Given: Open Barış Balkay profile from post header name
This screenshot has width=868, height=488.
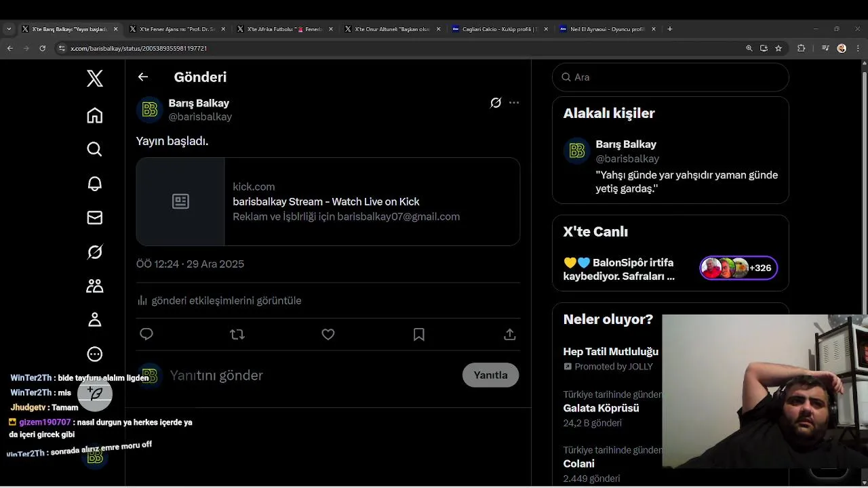Looking at the screenshot, I should click(x=199, y=103).
